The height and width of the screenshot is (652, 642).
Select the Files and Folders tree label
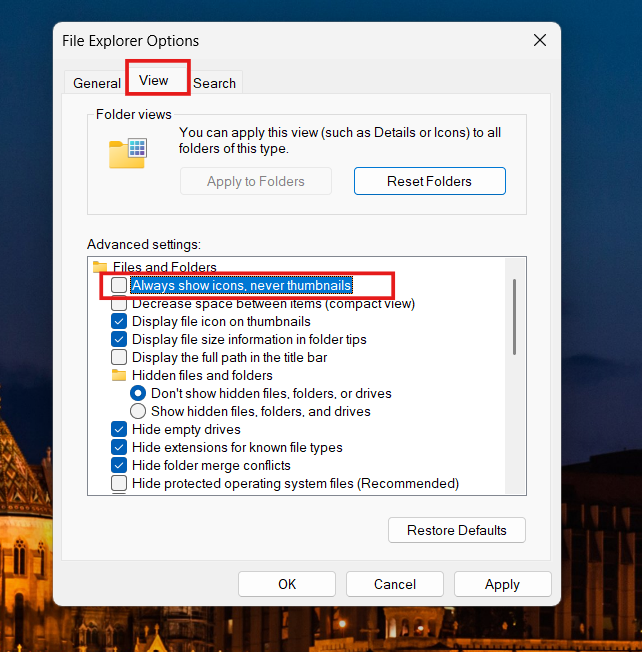(x=165, y=267)
